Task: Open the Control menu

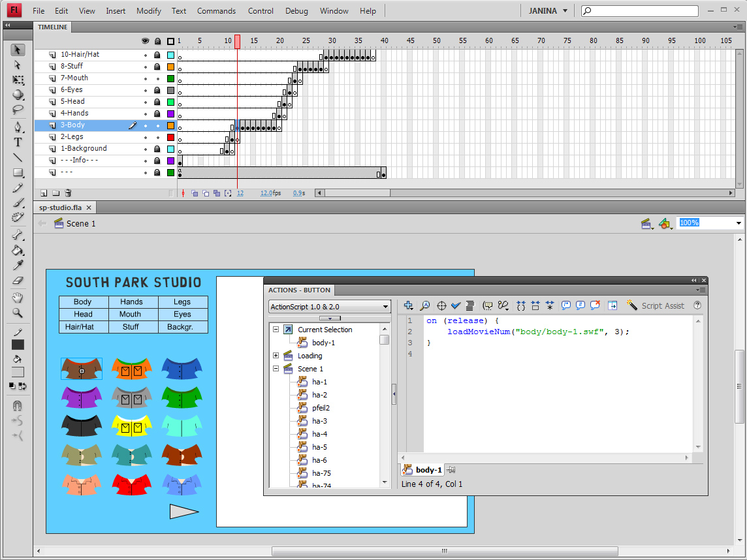Action: click(261, 10)
